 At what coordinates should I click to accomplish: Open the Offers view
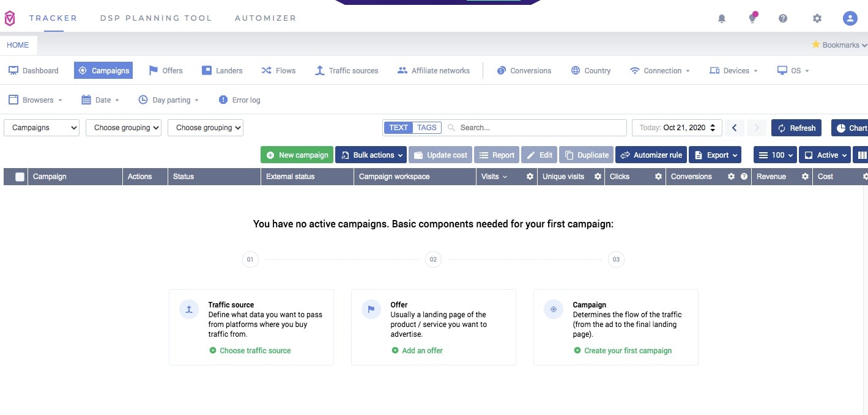coord(166,70)
